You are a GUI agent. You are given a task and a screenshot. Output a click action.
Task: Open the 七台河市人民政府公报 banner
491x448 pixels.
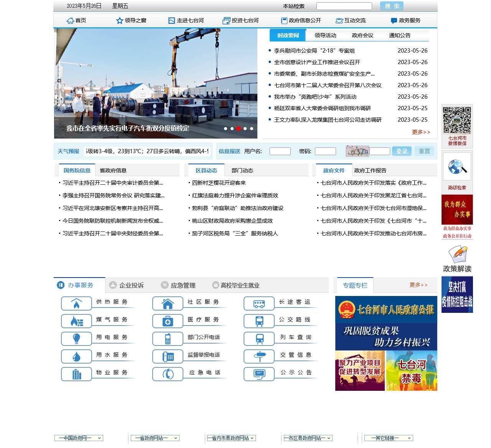pyautogui.click(x=386, y=309)
